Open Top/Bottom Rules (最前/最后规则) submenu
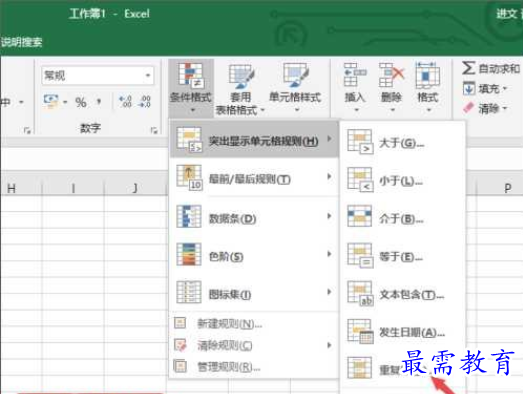Screen dimensions: 523x394 point(254,178)
